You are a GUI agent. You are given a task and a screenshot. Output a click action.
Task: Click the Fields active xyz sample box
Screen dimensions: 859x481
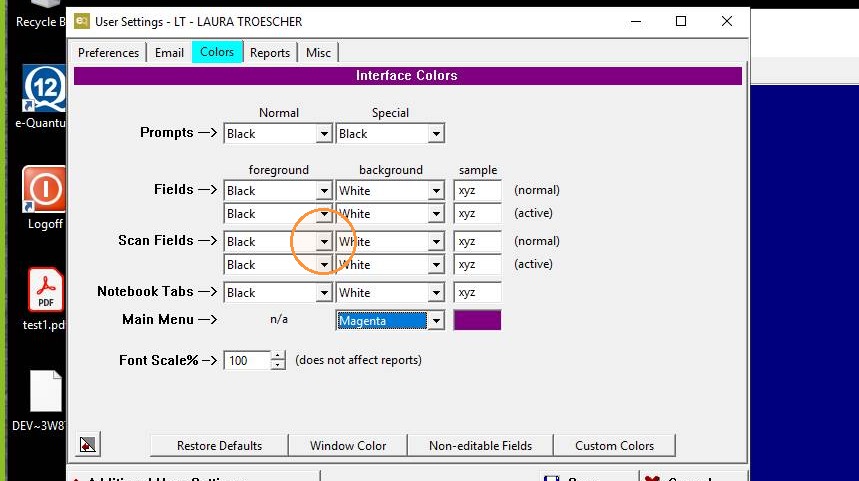[477, 214]
